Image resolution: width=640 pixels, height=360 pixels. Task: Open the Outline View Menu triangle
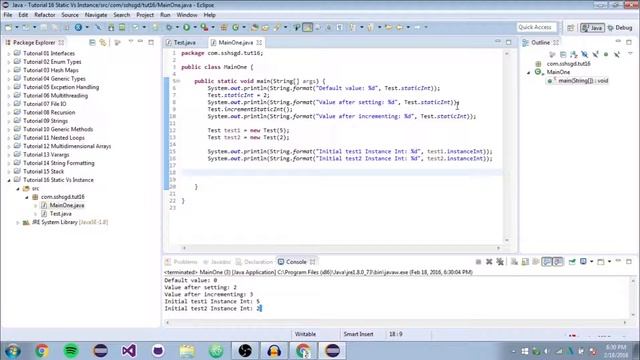pos(631,54)
